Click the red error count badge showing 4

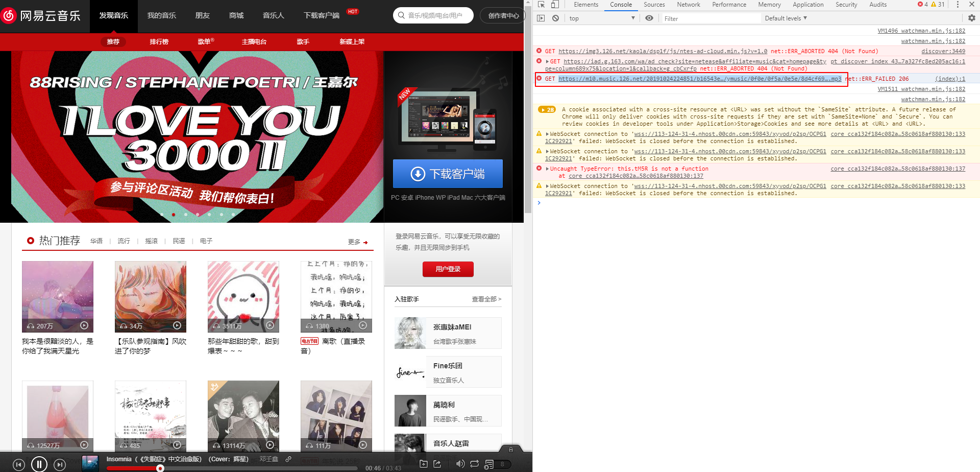(x=923, y=5)
